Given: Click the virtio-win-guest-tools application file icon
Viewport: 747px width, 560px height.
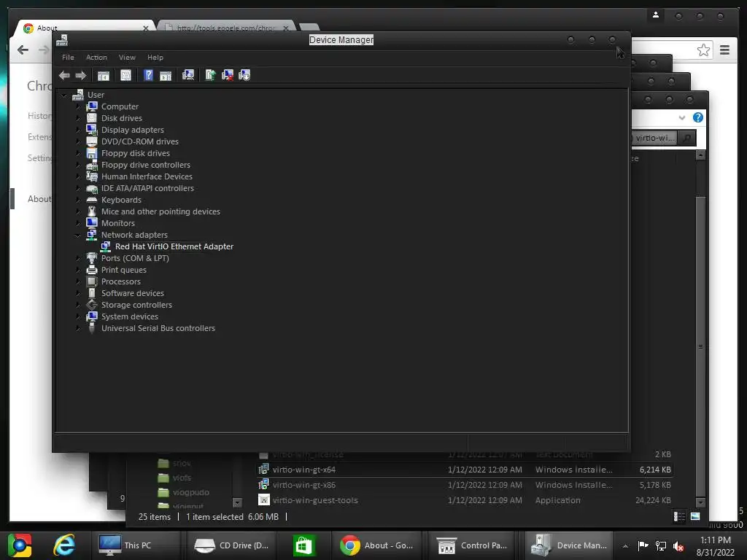Looking at the screenshot, I should [x=264, y=499].
